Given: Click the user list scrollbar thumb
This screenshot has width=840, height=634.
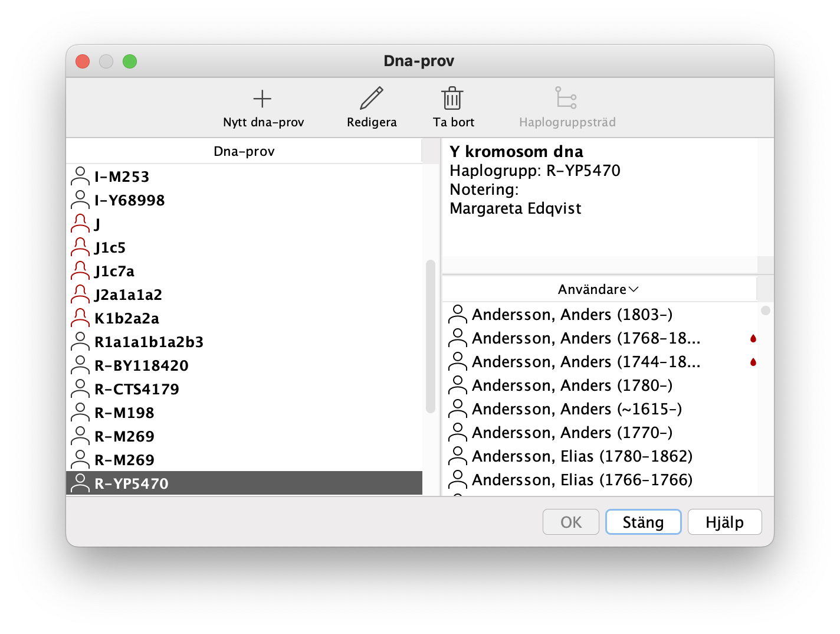Looking at the screenshot, I should [x=765, y=311].
